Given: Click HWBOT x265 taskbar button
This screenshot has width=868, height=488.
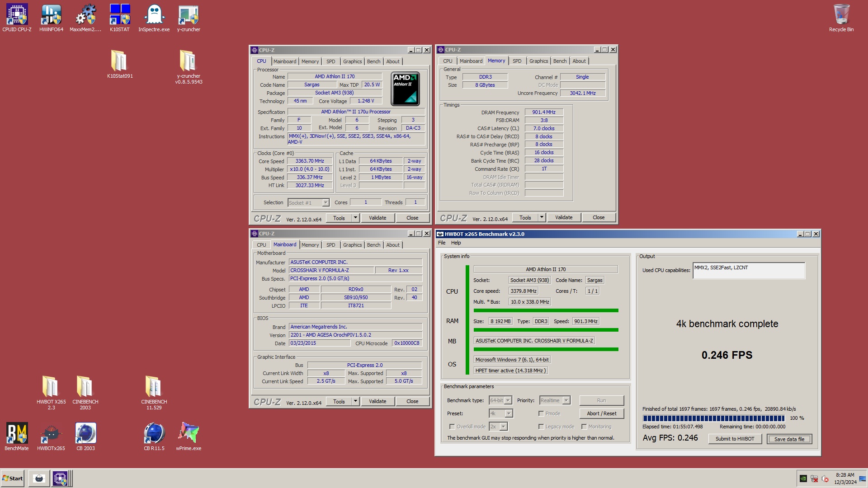Looking at the screenshot, I should [x=39, y=478].
